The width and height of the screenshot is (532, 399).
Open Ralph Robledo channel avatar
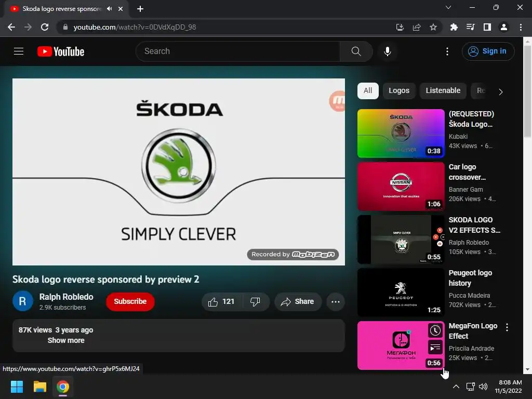[23, 301]
